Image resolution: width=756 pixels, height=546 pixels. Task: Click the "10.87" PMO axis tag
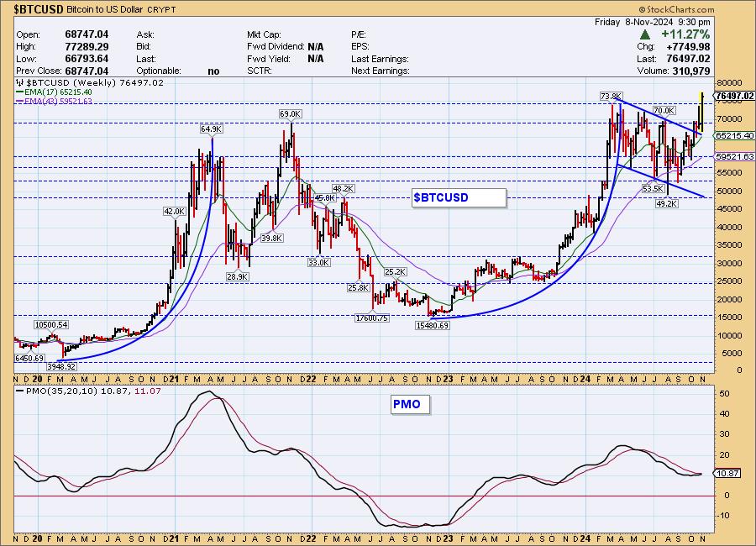(x=727, y=473)
